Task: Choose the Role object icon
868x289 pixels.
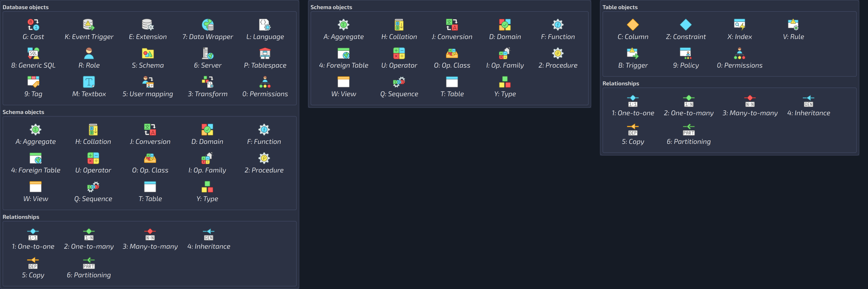Action: click(89, 54)
